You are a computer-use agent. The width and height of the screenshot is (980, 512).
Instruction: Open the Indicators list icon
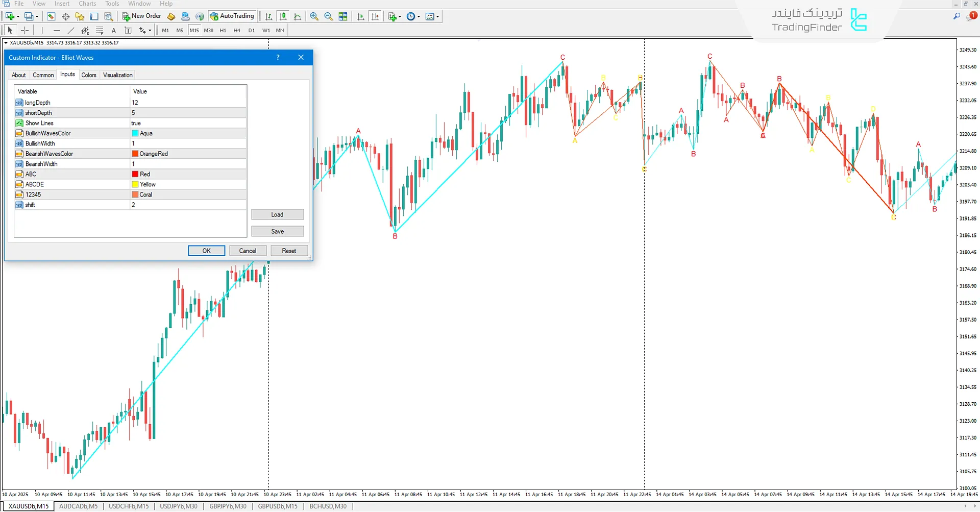click(393, 16)
